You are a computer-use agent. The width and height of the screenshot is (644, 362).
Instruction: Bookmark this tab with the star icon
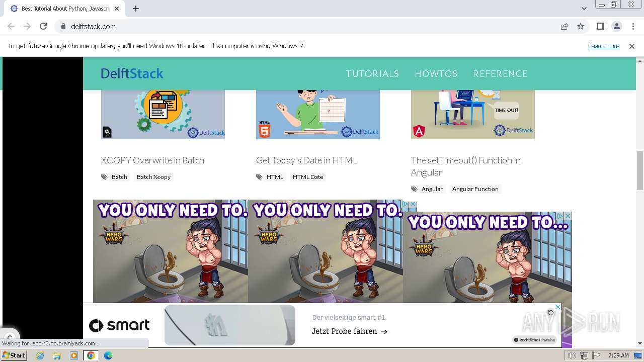[581, 26]
